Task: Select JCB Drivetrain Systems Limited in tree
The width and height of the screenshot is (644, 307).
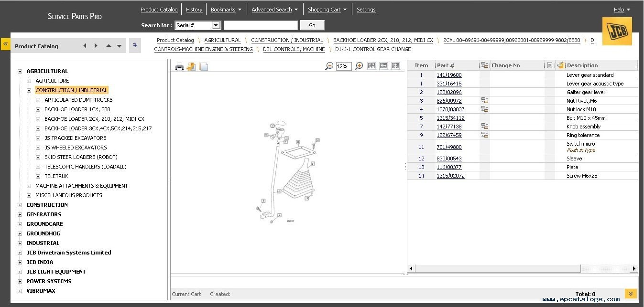Action: 68,253
